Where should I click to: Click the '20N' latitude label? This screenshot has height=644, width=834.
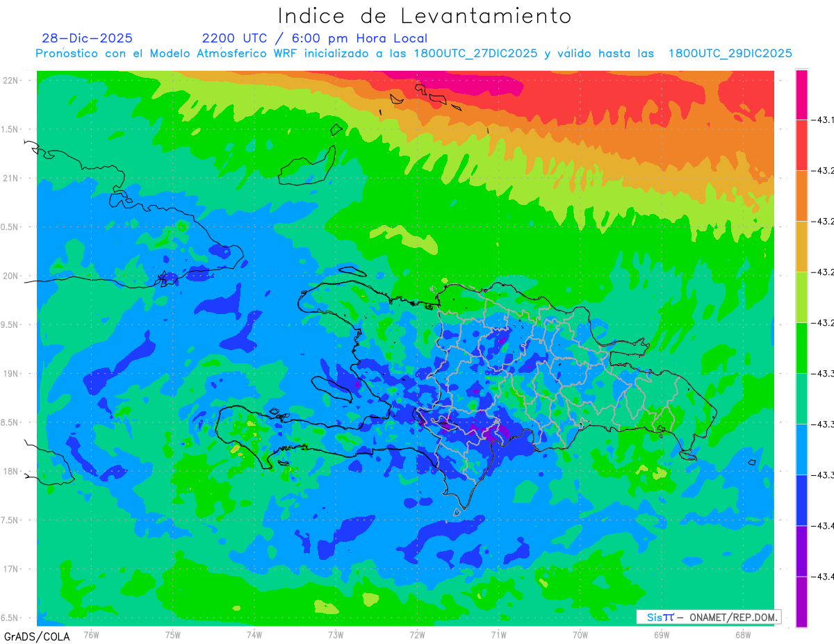pyautogui.click(x=10, y=276)
